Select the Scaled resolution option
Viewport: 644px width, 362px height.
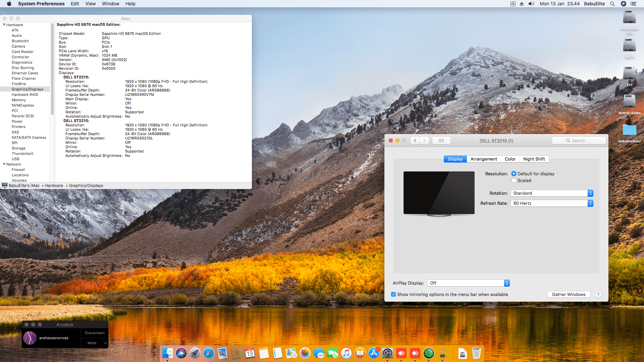pyautogui.click(x=514, y=180)
